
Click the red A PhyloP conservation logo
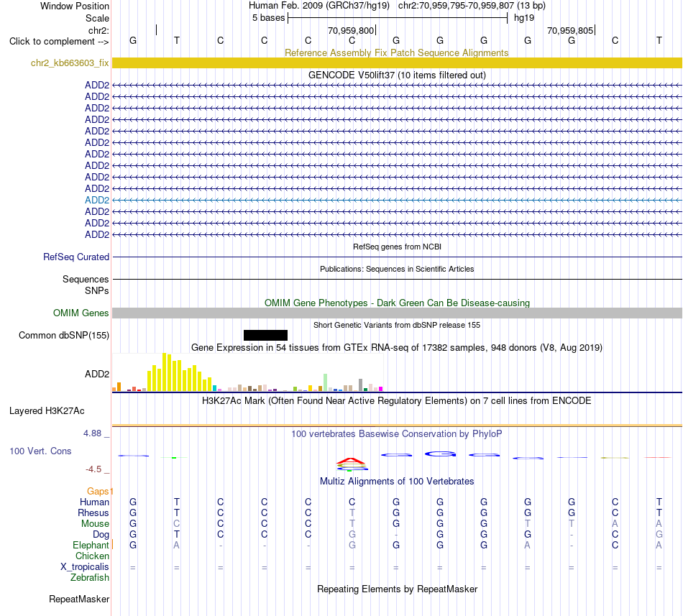(351, 461)
